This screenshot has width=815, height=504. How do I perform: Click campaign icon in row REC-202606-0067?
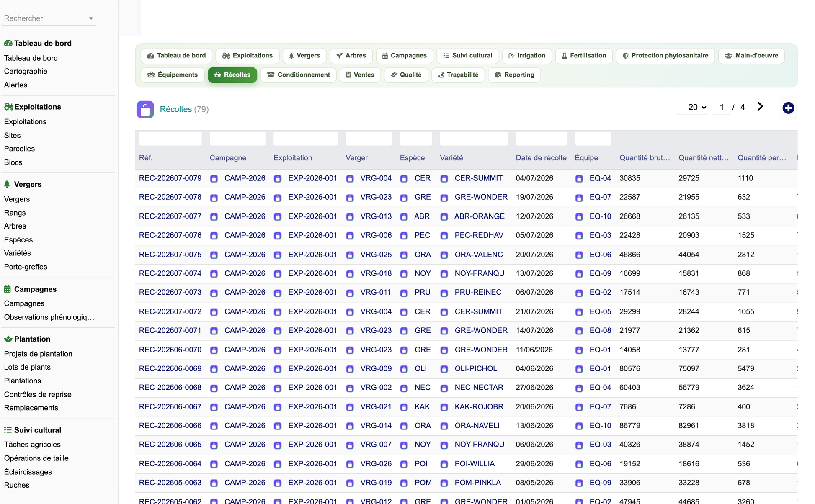click(x=214, y=407)
